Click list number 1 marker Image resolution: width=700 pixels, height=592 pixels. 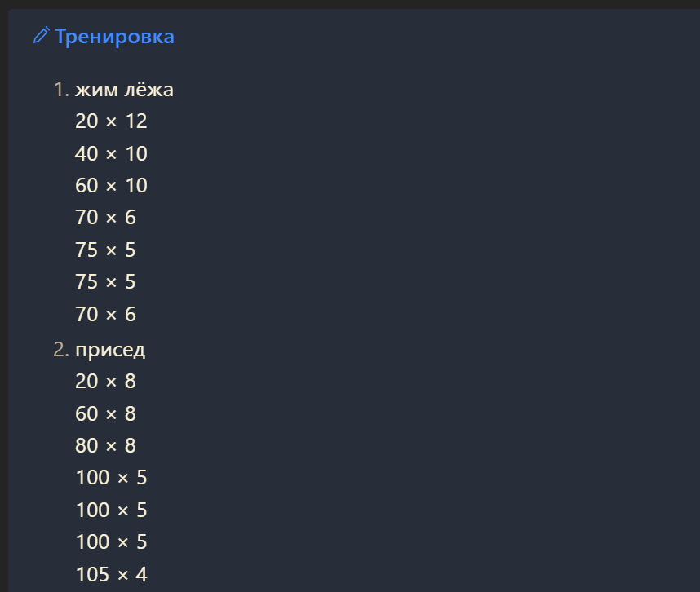[x=61, y=90]
